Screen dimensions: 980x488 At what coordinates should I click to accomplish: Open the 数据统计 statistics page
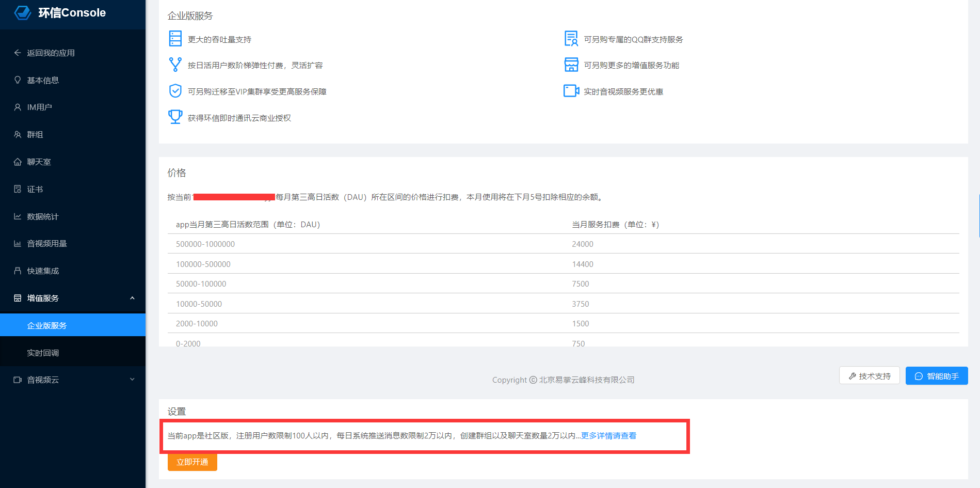[43, 216]
